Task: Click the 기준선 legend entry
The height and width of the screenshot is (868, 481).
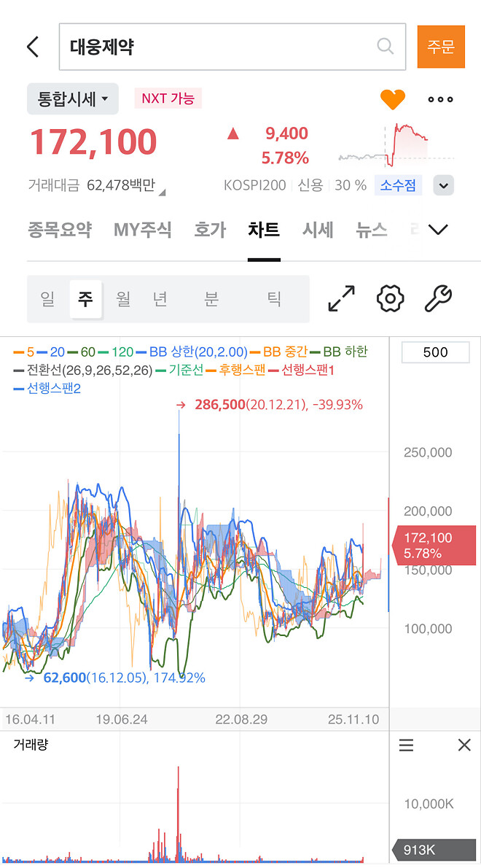Action: 180,370
